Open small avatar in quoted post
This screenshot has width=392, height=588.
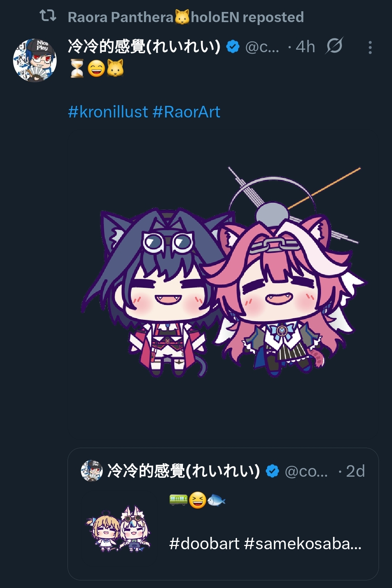(x=91, y=471)
